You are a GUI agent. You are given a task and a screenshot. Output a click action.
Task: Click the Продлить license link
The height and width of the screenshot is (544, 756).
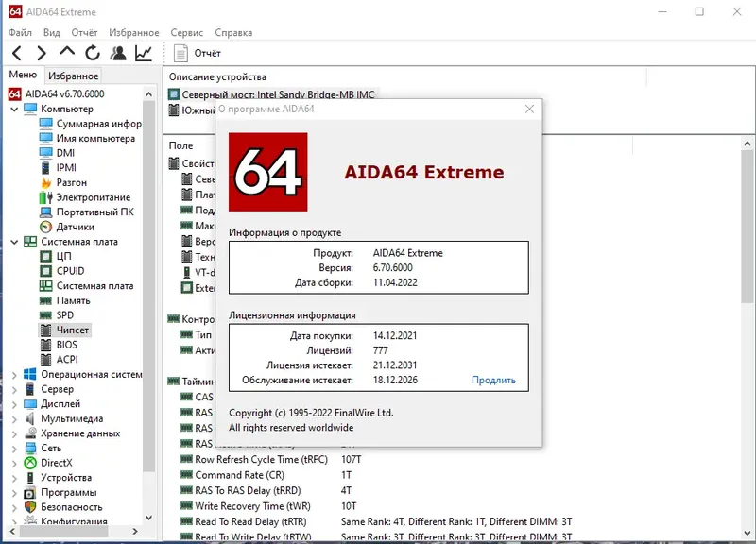point(495,380)
